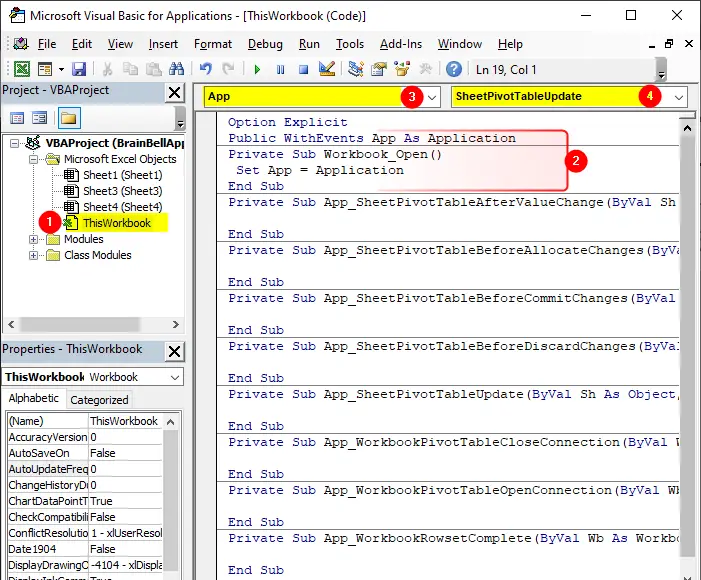Run the macro with green play icon
This screenshot has width=701, height=580.
tap(257, 70)
